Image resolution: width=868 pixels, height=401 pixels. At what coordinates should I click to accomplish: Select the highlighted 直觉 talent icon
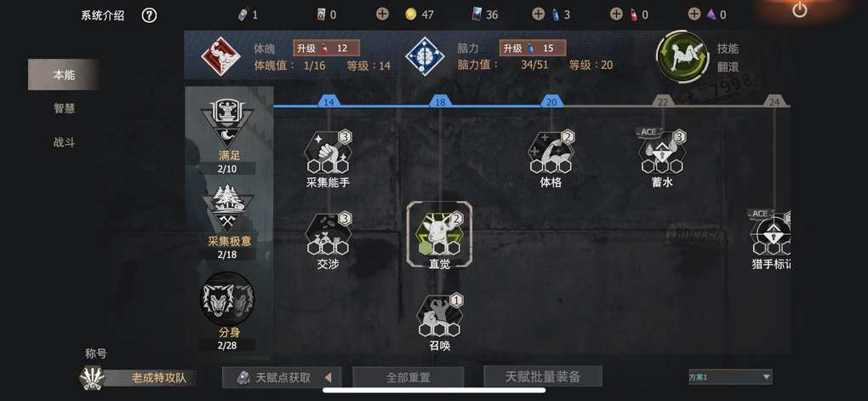(440, 234)
